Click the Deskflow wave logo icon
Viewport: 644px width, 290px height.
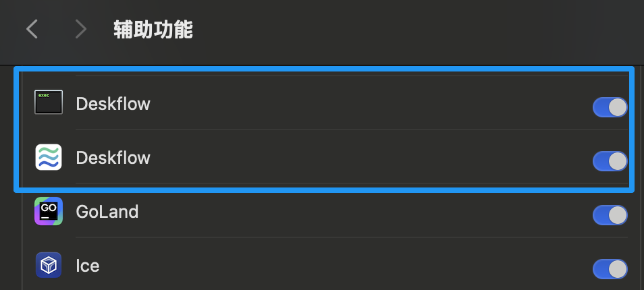pyautogui.click(x=49, y=158)
